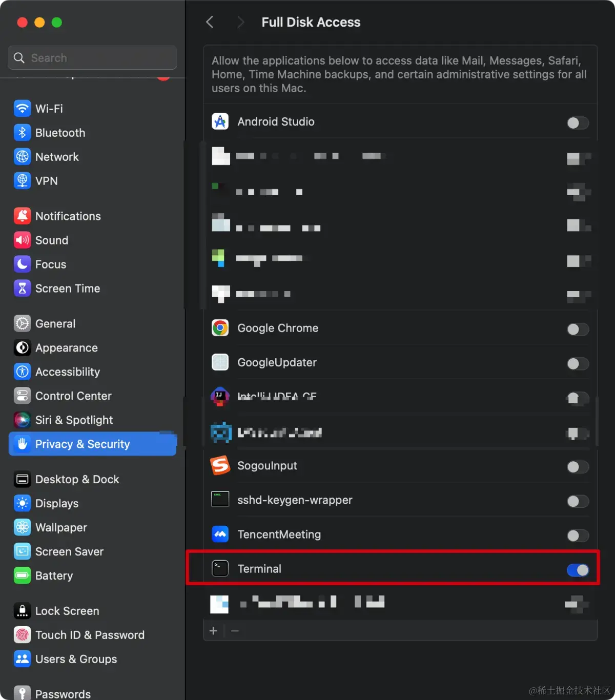This screenshot has height=700, width=615.
Task: Toggle the IntelliJ IDEA access switch
Action: (x=578, y=398)
